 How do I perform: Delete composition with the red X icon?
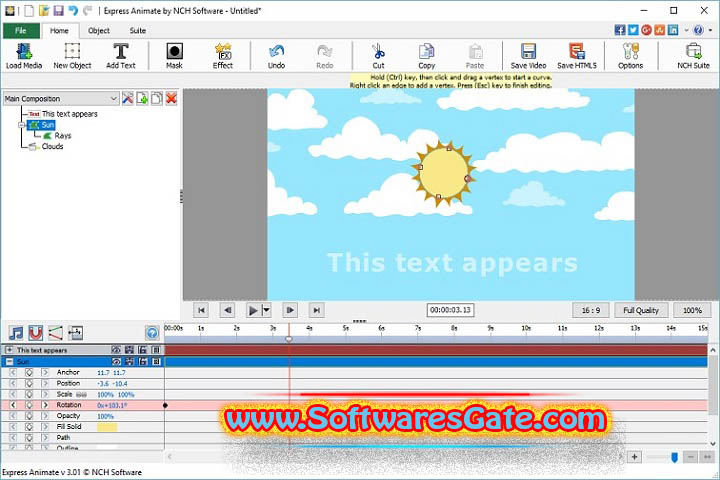tap(171, 98)
